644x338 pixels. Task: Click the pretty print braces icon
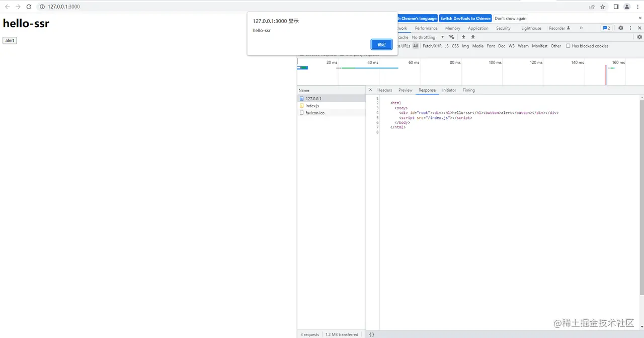[372, 334]
